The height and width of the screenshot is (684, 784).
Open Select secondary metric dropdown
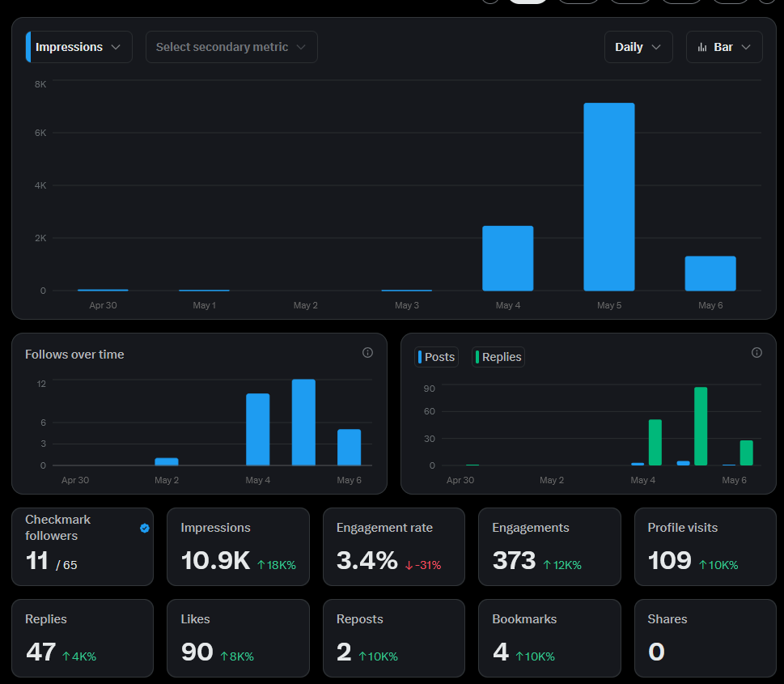(x=231, y=47)
